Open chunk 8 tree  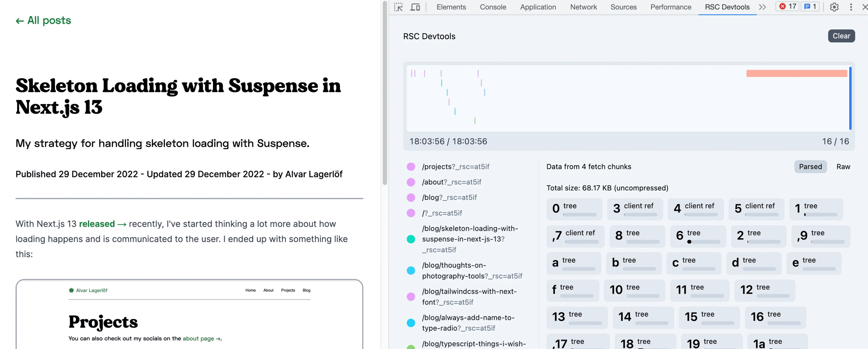tap(637, 236)
